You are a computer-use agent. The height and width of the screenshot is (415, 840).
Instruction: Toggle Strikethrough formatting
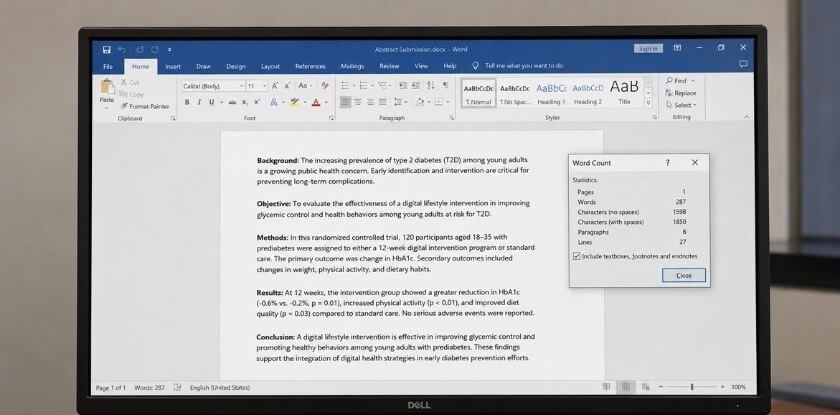click(232, 102)
